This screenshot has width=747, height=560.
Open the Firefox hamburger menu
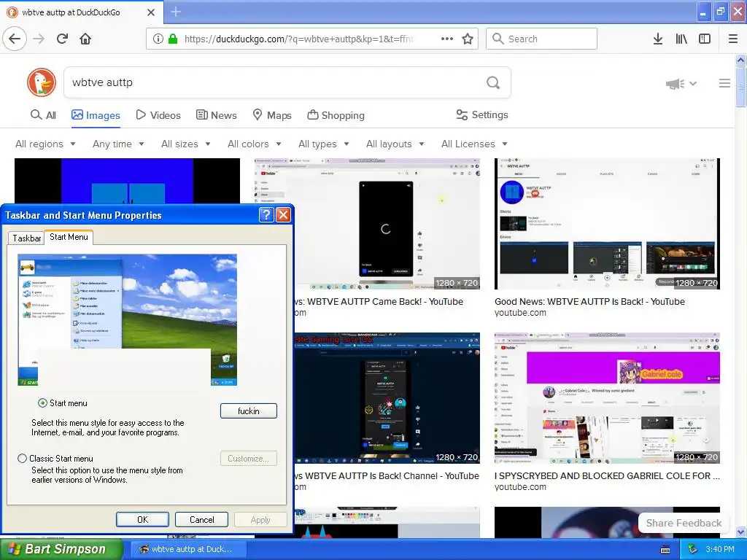tap(733, 39)
